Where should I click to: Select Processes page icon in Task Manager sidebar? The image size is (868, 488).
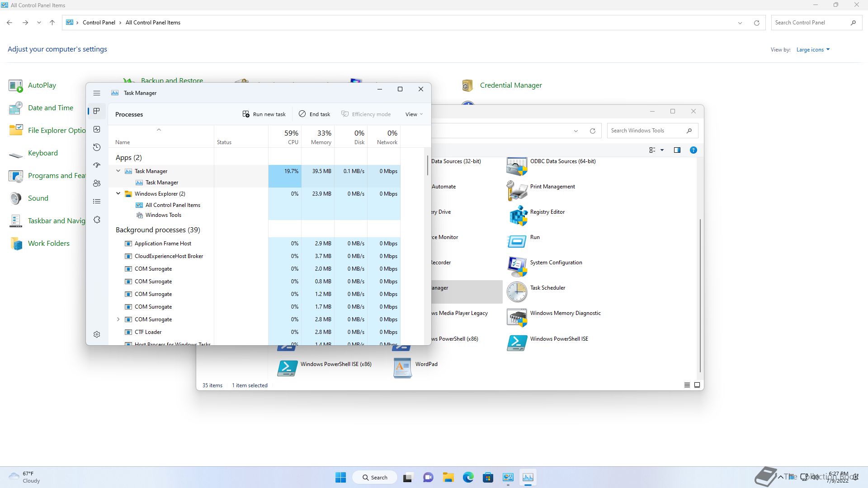(96, 111)
